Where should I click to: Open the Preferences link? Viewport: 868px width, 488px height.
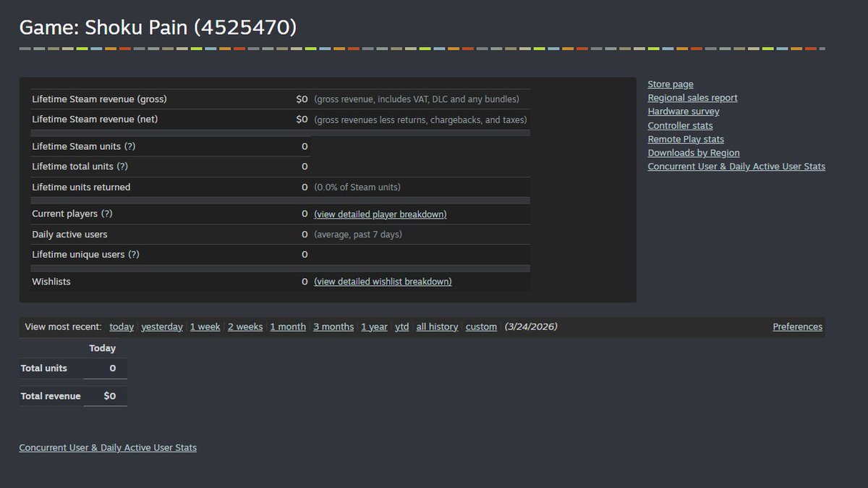tap(797, 327)
